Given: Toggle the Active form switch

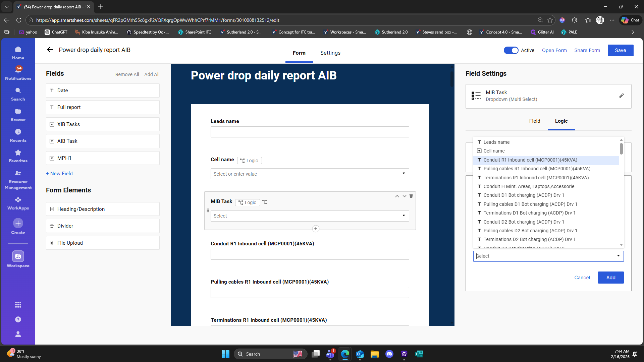Looking at the screenshot, I should point(511,50).
